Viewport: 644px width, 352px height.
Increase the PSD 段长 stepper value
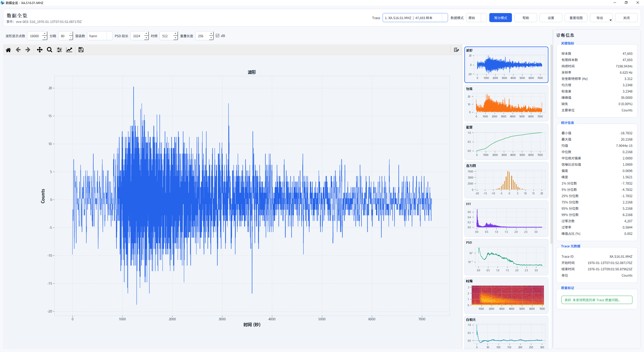(146, 34)
